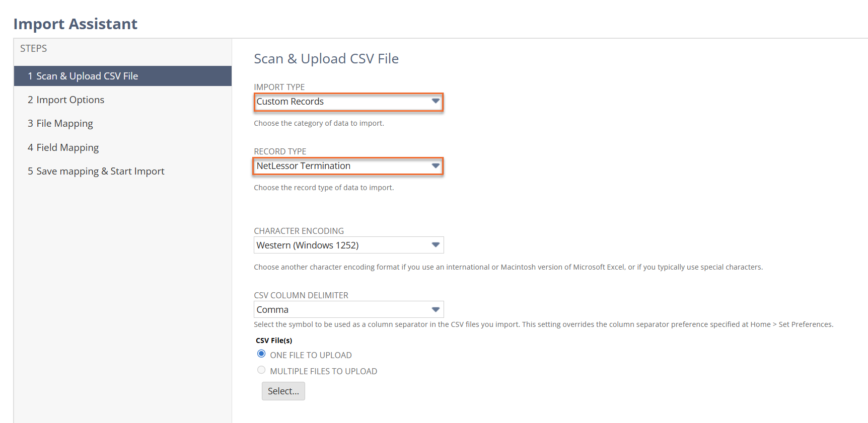Open the NetLessor Termination record type field
The width and height of the screenshot is (868, 423).
click(342, 166)
